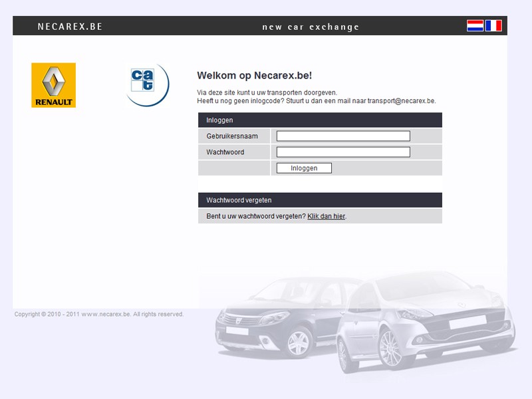
Task: Click the CAT logo
Action: point(147,85)
